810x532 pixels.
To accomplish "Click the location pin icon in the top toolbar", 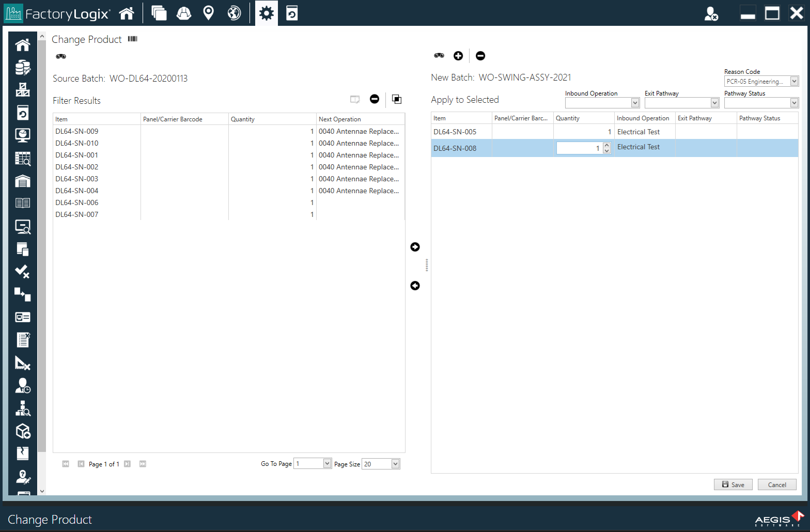I will (209, 13).
